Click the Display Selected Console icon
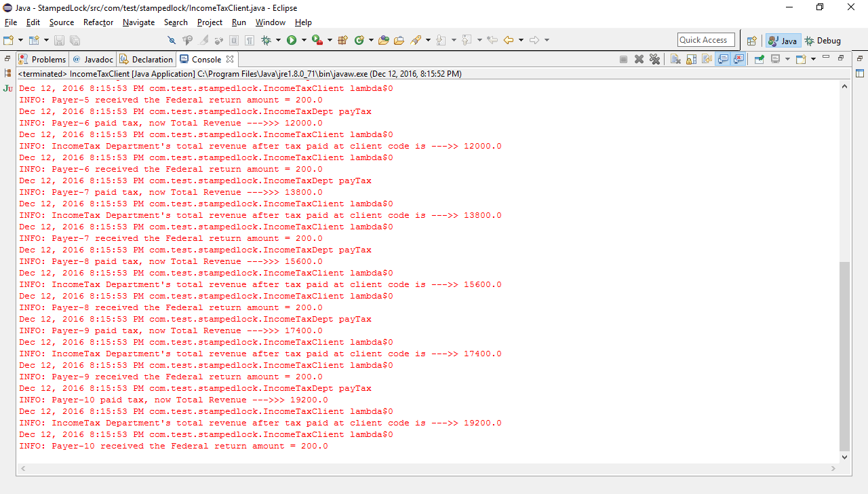This screenshot has width=868, height=494. pos(774,59)
